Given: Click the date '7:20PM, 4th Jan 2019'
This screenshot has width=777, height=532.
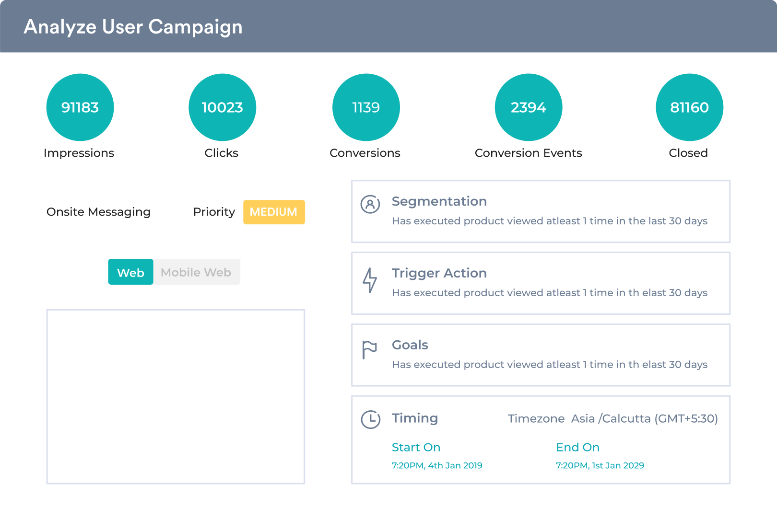Looking at the screenshot, I should click(437, 465).
